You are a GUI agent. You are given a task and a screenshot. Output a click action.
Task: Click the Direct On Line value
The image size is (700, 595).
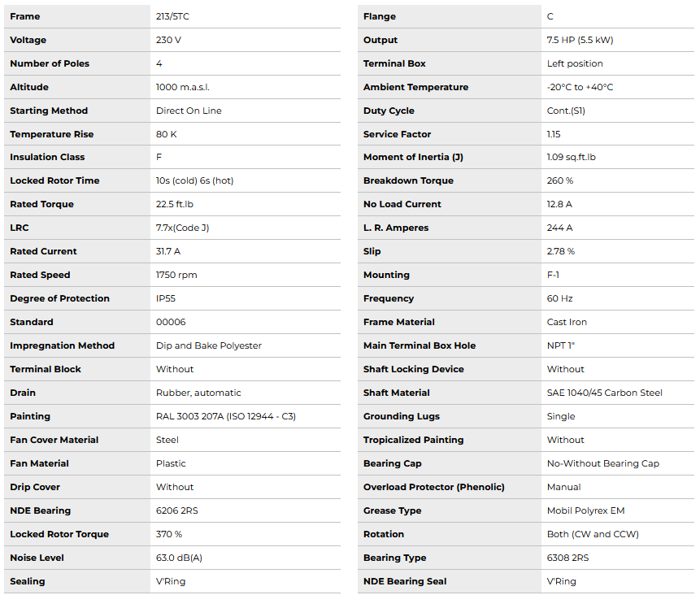point(189,111)
